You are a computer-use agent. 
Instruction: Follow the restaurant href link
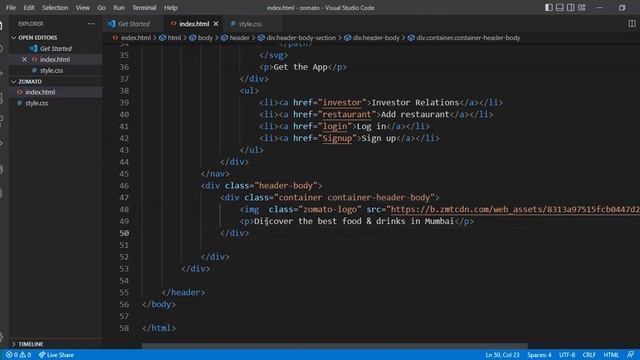click(347, 115)
